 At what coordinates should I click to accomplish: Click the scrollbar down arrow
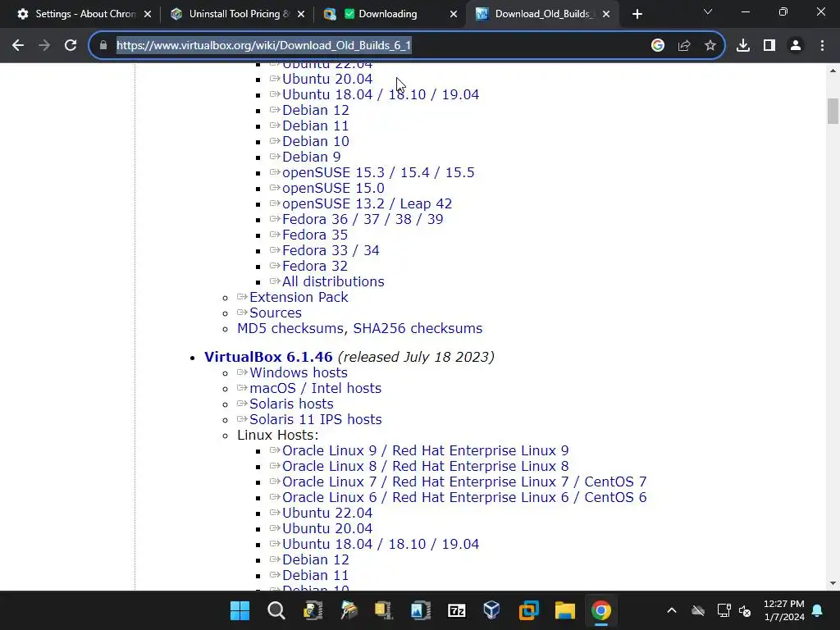(x=833, y=583)
